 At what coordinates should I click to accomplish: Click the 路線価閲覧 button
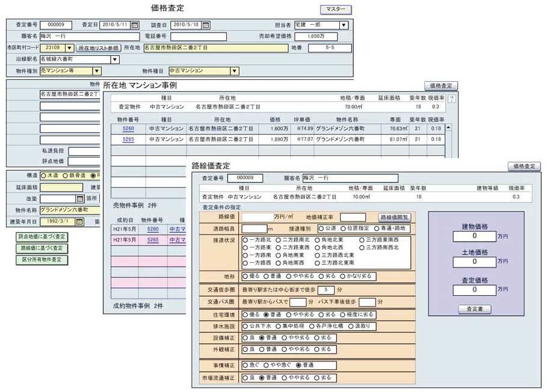coord(395,217)
